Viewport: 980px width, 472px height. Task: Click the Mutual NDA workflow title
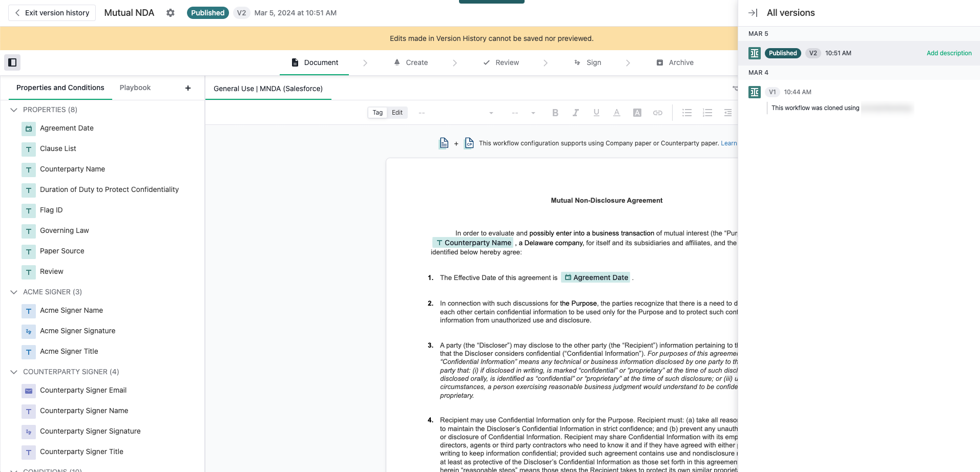click(129, 13)
